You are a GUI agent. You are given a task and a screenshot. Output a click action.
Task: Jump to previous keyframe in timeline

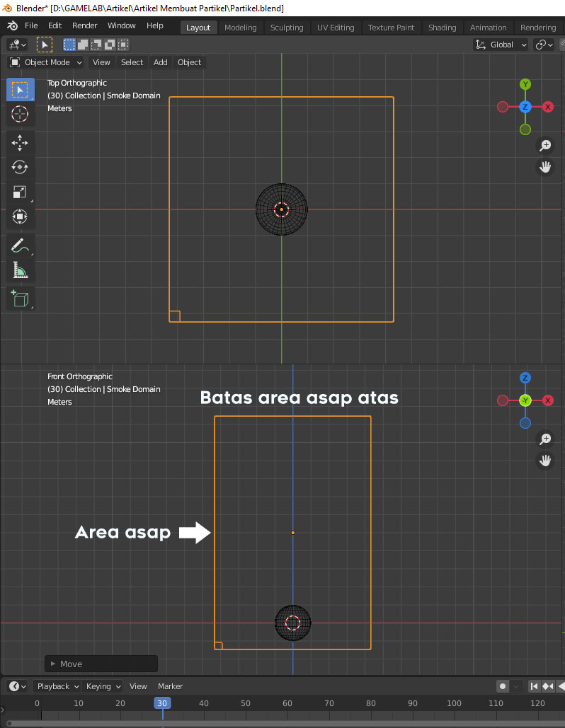[547, 686]
